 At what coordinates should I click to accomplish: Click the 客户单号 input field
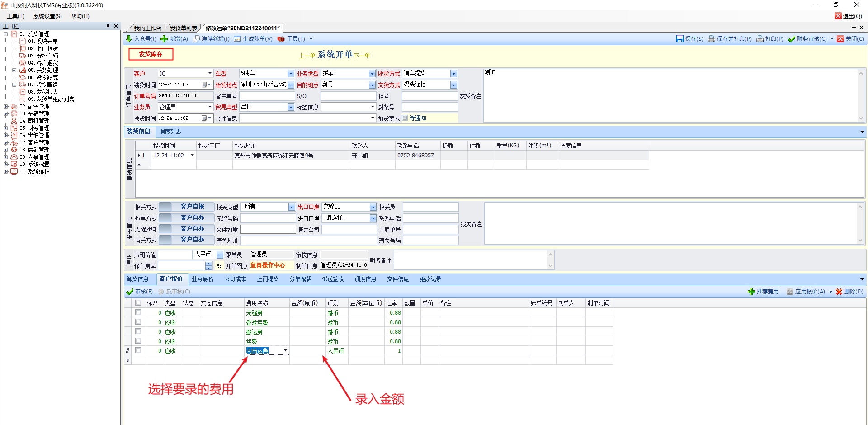tap(267, 96)
